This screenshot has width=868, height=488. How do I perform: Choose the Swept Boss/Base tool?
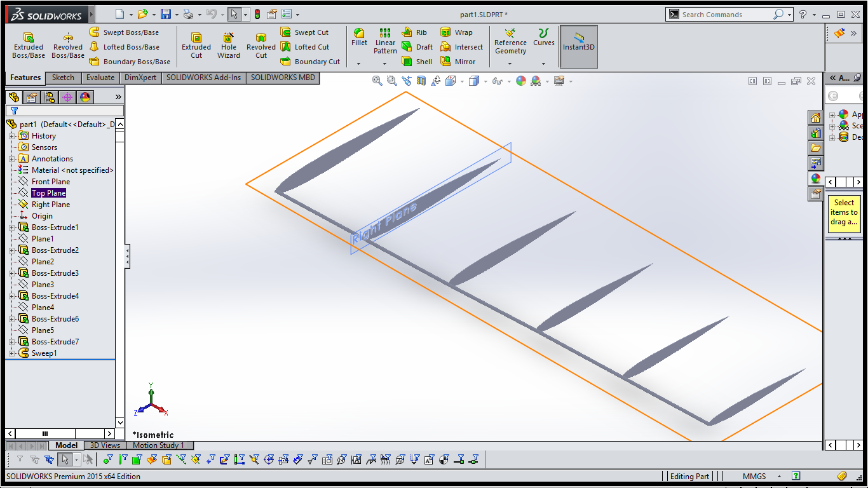pos(125,32)
